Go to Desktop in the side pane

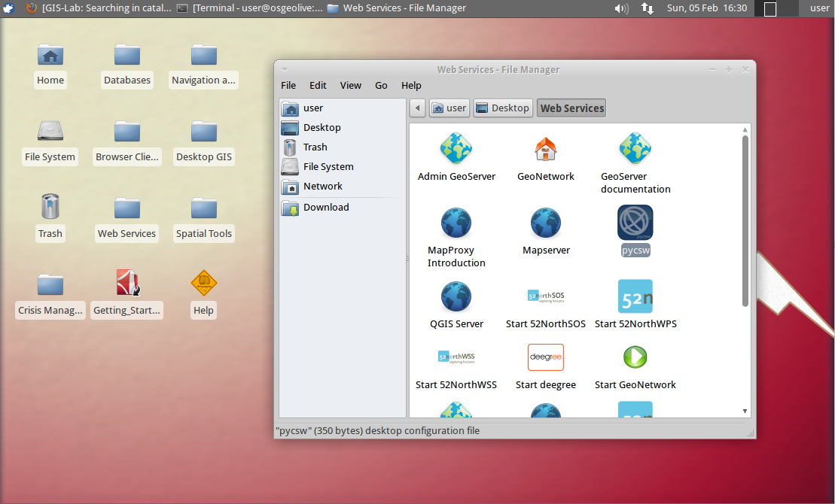[343, 128]
